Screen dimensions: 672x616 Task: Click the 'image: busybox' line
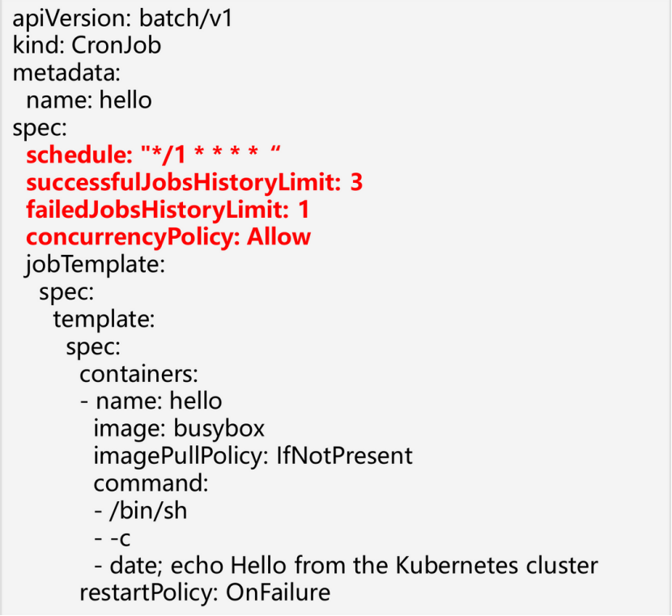point(179,428)
